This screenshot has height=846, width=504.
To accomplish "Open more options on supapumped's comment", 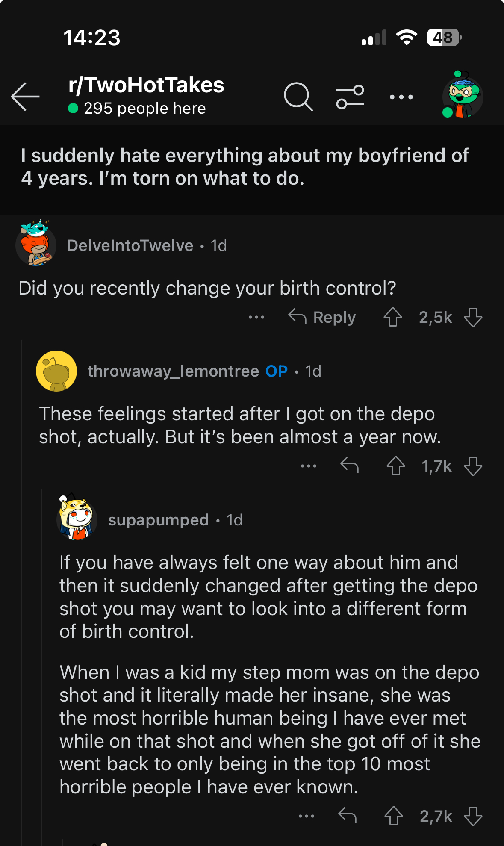I will pos(307,816).
